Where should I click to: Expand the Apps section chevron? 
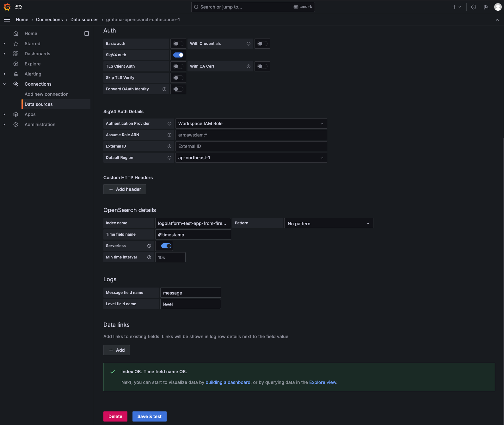4,114
